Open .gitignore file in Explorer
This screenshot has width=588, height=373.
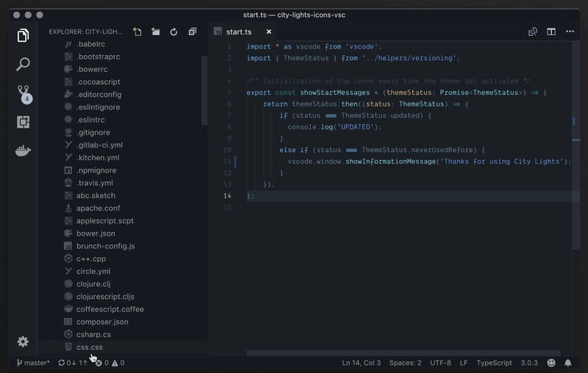pos(122,132)
